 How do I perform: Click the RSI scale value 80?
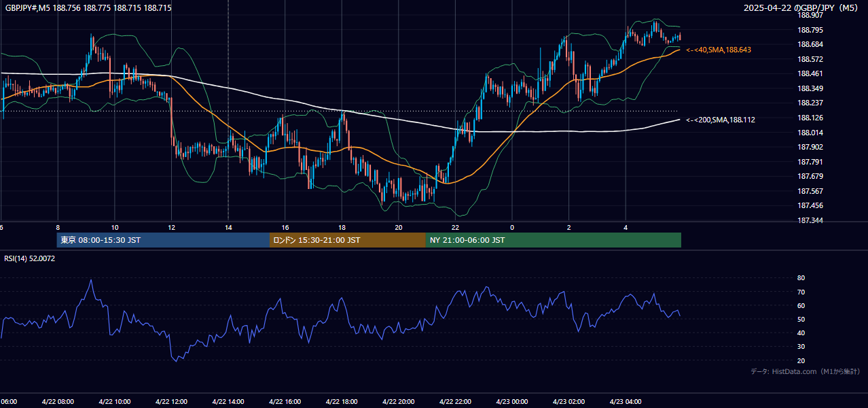pos(801,278)
